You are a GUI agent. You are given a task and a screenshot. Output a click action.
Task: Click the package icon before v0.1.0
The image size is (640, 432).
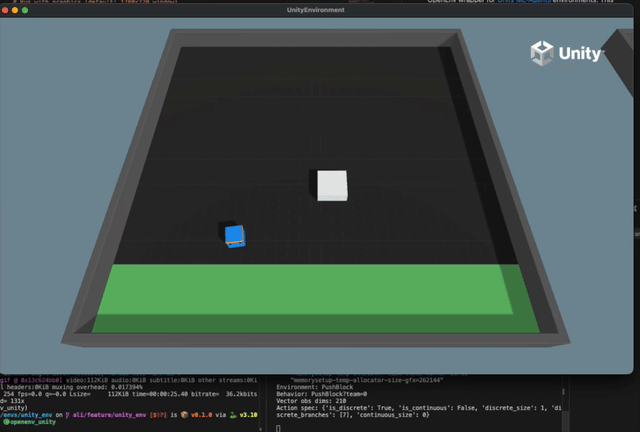(x=184, y=415)
